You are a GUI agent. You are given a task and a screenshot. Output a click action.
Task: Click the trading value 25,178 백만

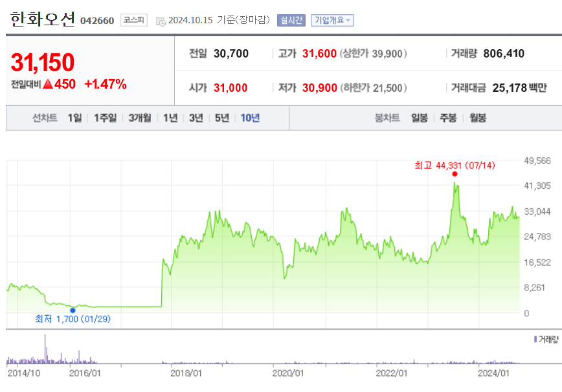click(519, 88)
